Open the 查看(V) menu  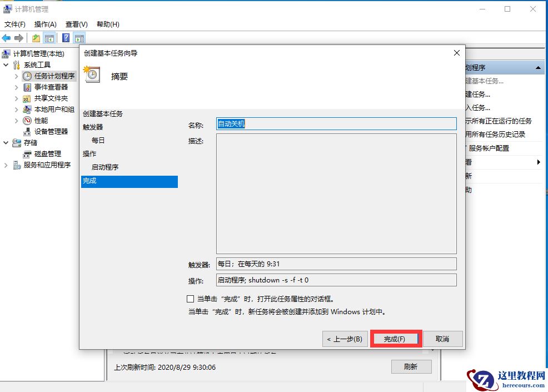click(x=76, y=24)
